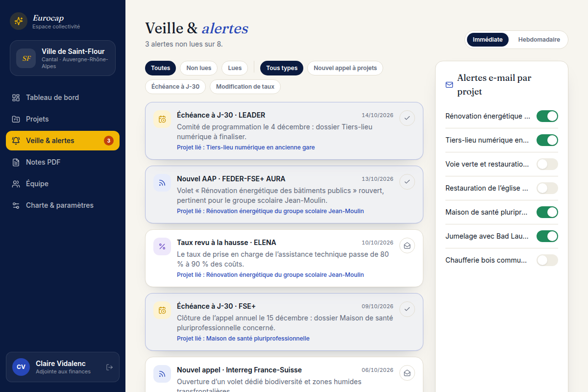Disable email alerts for Jumelage avec Bad Lau...
The height and width of the screenshot is (392, 588).
click(x=547, y=236)
